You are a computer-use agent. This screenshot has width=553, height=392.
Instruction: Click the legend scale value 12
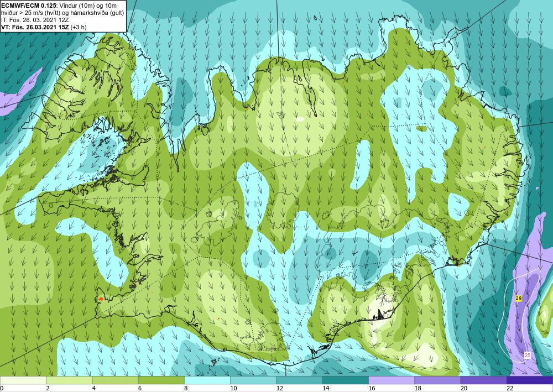[279, 388]
